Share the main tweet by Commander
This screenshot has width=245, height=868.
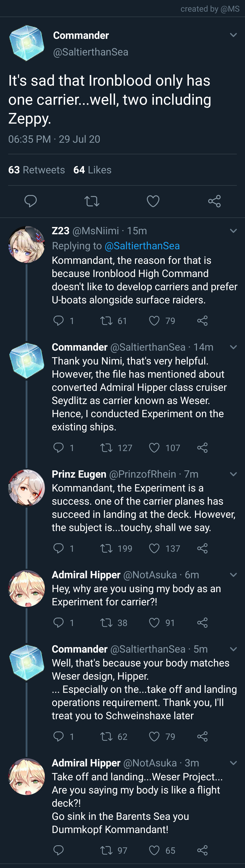tap(214, 201)
